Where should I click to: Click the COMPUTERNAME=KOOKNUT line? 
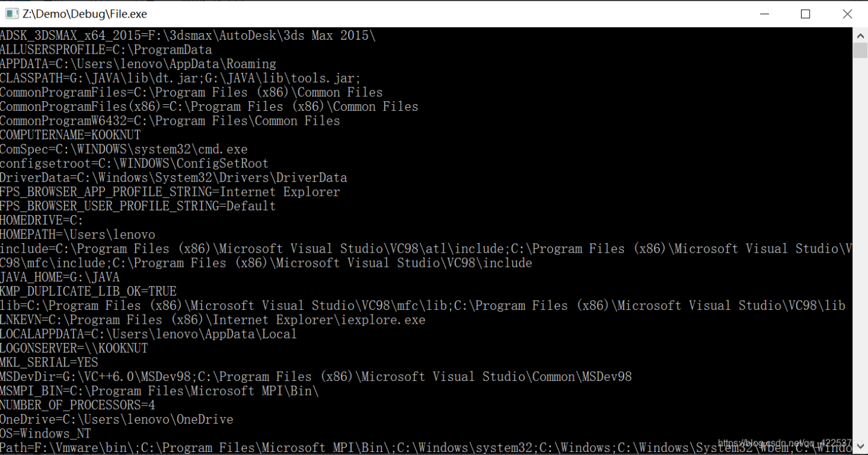point(70,135)
